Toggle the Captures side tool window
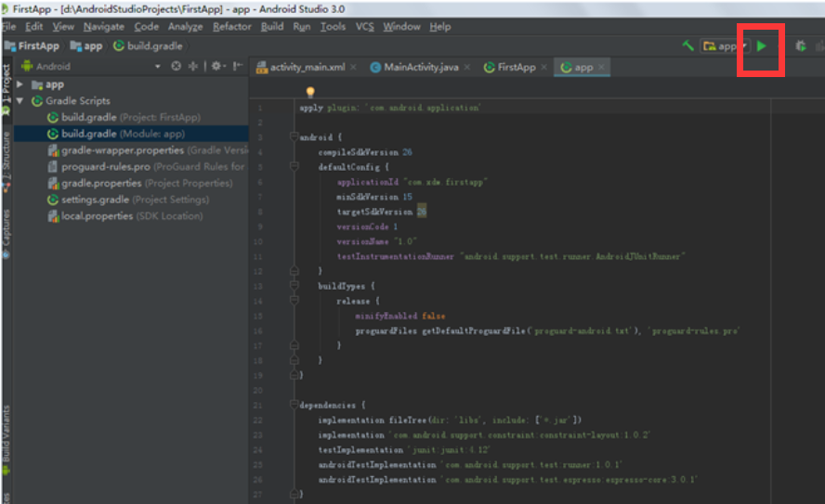Image resolution: width=825 pixels, height=504 pixels. click(x=6, y=233)
